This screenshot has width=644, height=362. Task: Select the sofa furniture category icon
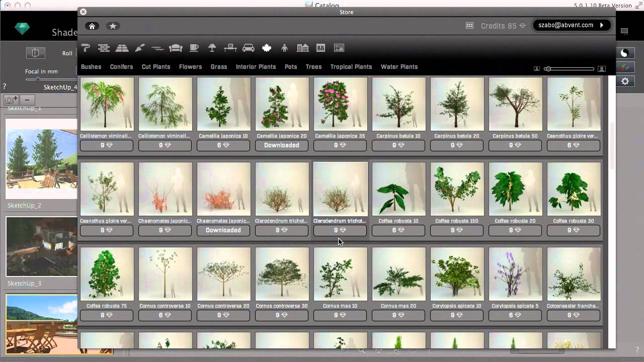(x=176, y=48)
